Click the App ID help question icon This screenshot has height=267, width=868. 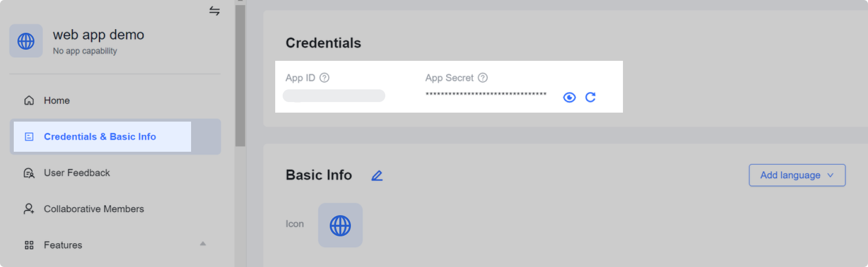click(x=324, y=78)
